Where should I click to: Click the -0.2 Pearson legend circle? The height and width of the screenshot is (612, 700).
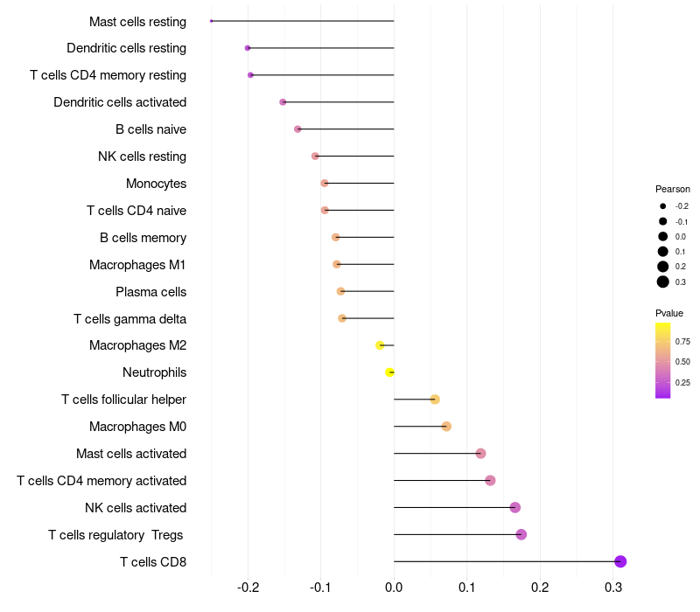663,206
